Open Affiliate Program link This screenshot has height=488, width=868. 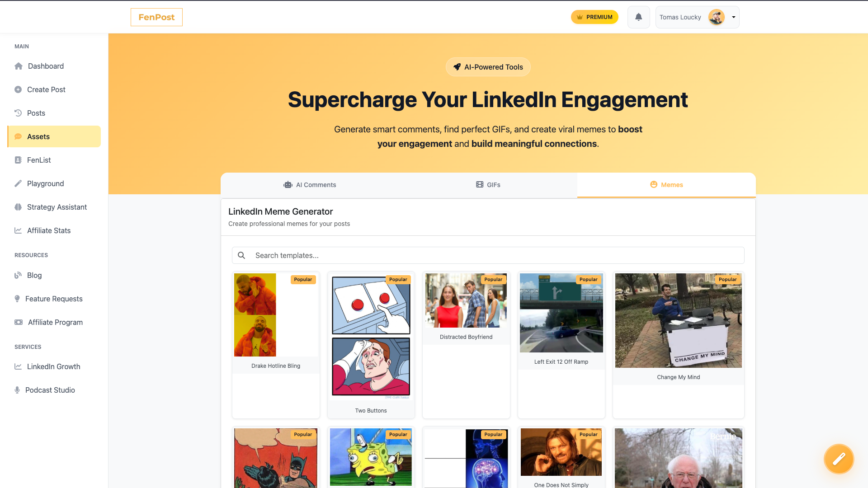54,322
